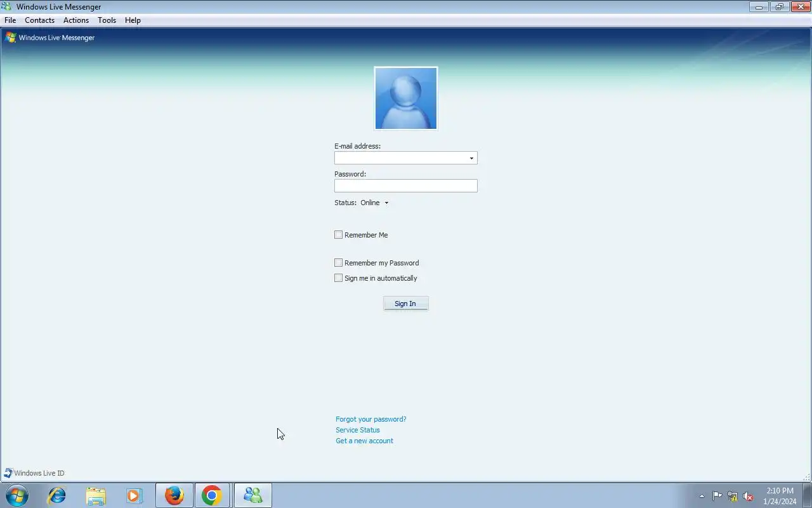Open the Actions menu
Screen dimensions: 812x508
click(x=76, y=20)
